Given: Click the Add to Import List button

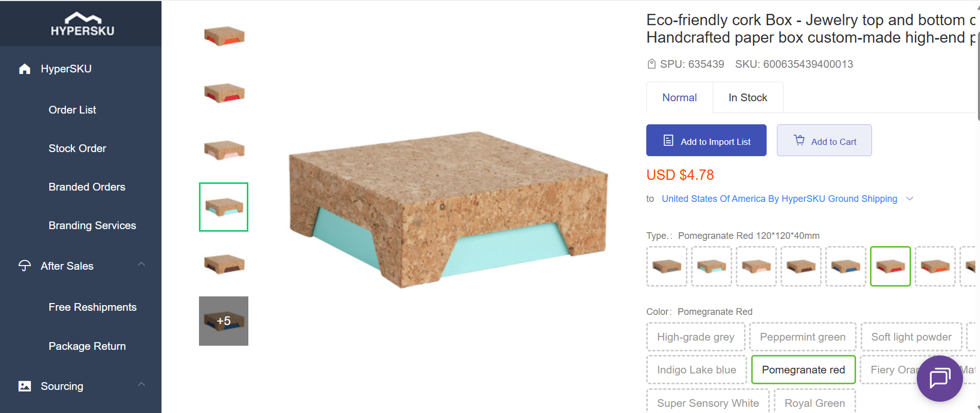Looking at the screenshot, I should [x=706, y=140].
